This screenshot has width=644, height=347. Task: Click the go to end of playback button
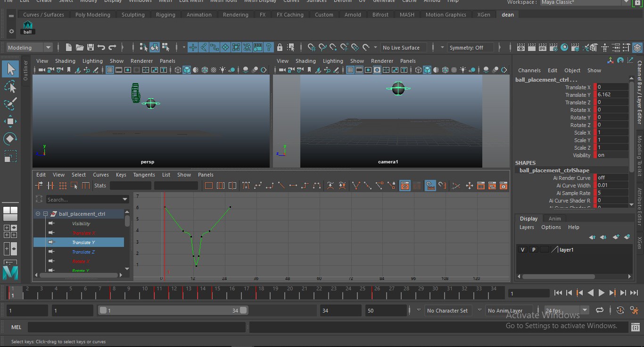click(x=634, y=293)
